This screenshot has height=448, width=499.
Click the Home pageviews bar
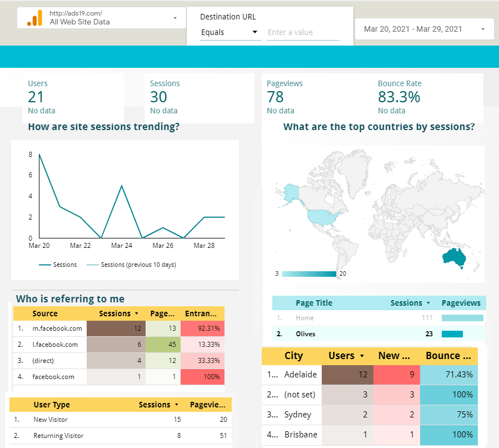click(462, 318)
